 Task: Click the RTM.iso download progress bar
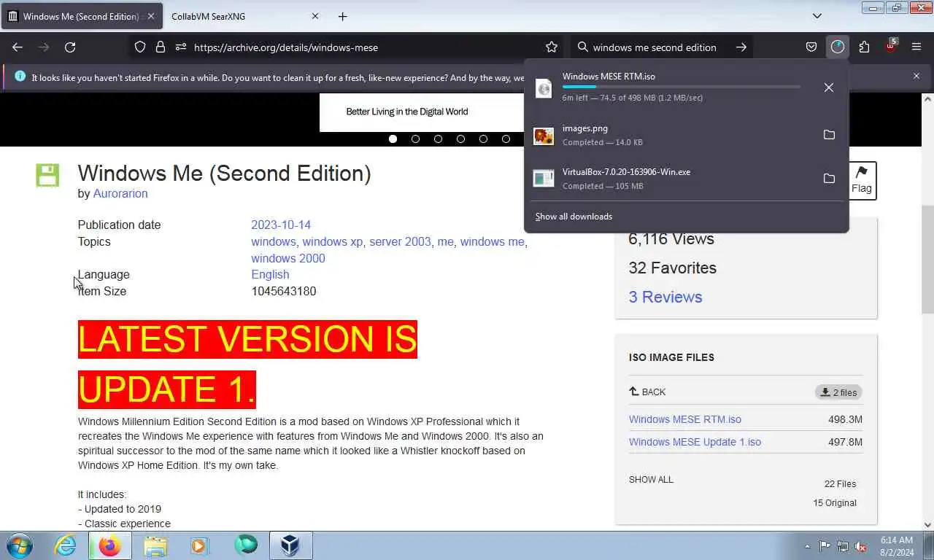(x=681, y=87)
